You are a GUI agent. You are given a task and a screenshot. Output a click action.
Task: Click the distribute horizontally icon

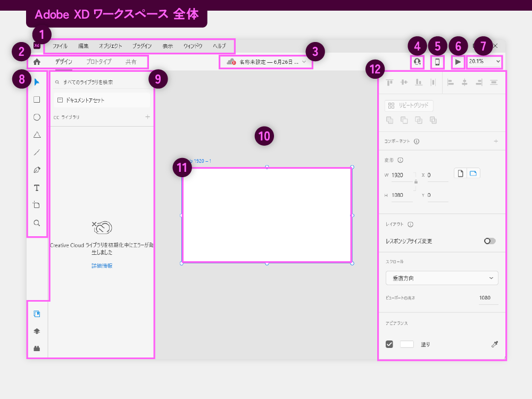(x=494, y=82)
